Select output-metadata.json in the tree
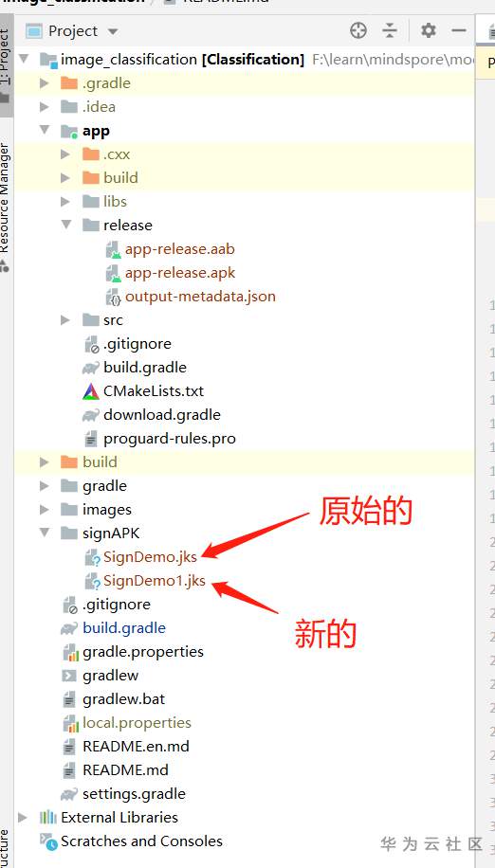495x868 pixels. pos(200,297)
